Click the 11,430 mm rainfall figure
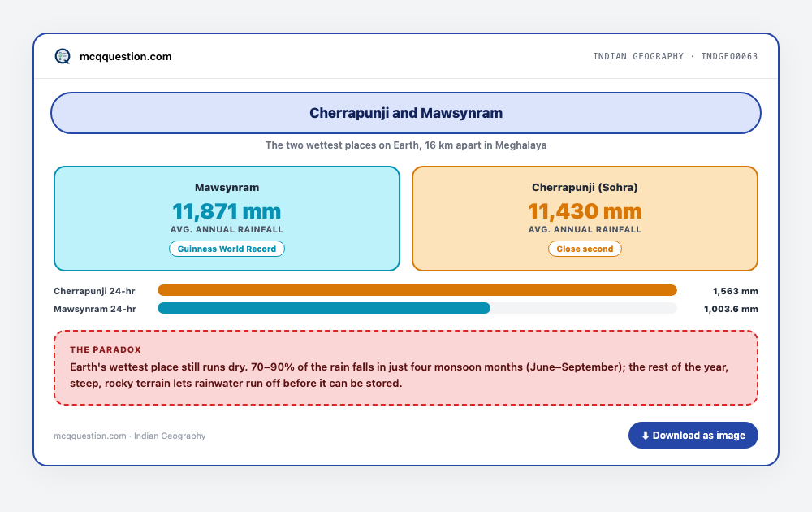This screenshot has height=512, width=812. coord(585,211)
